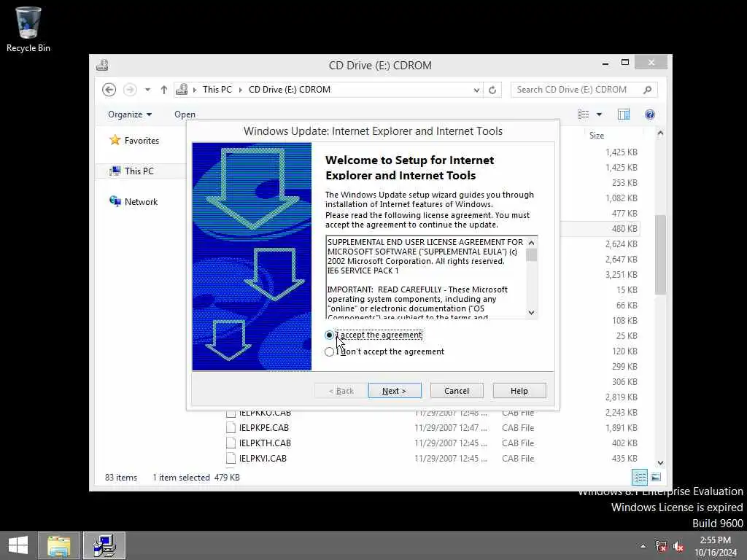Select This PC in navigation pane
Image resolution: width=747 pixels, height=560 pixels.
pyautogui.click(x=139, y=171)
